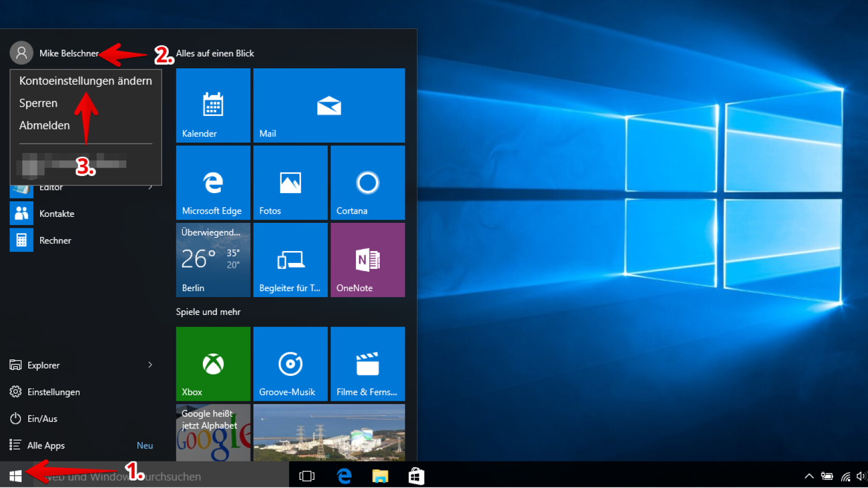Open the Filme & Fernsehsendungen tile
This screenshot has height=488, width=868.
[367, 364]
